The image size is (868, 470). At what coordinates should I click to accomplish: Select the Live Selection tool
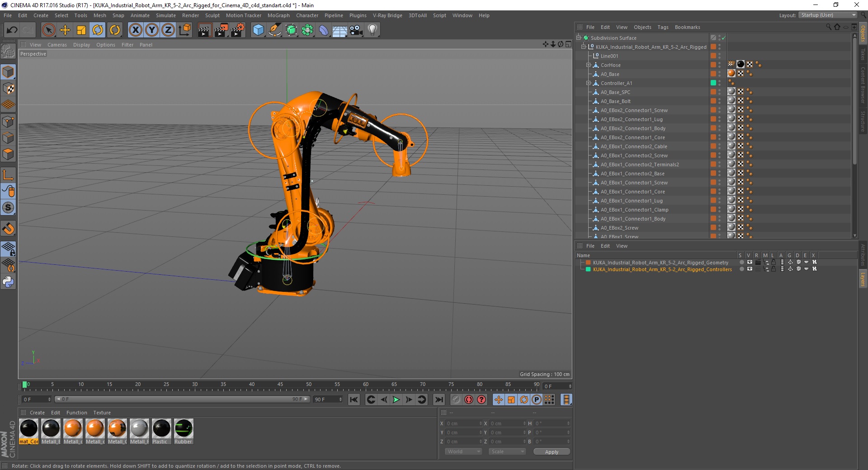pyautogui.click(x=49, y=30)
